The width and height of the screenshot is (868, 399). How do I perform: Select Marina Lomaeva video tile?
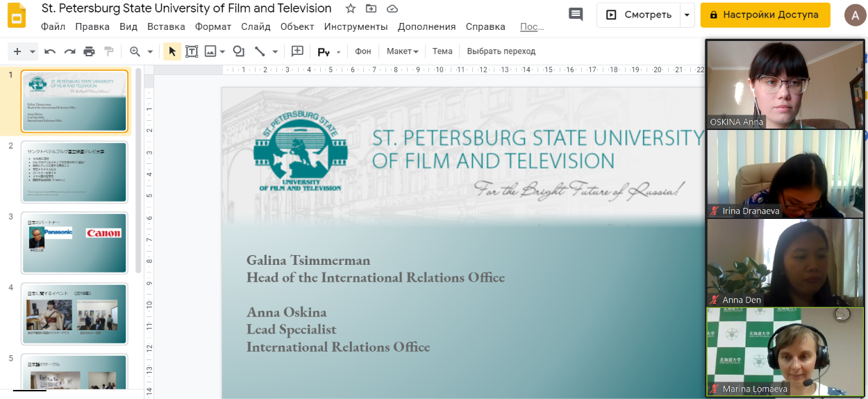click(785, 351)
